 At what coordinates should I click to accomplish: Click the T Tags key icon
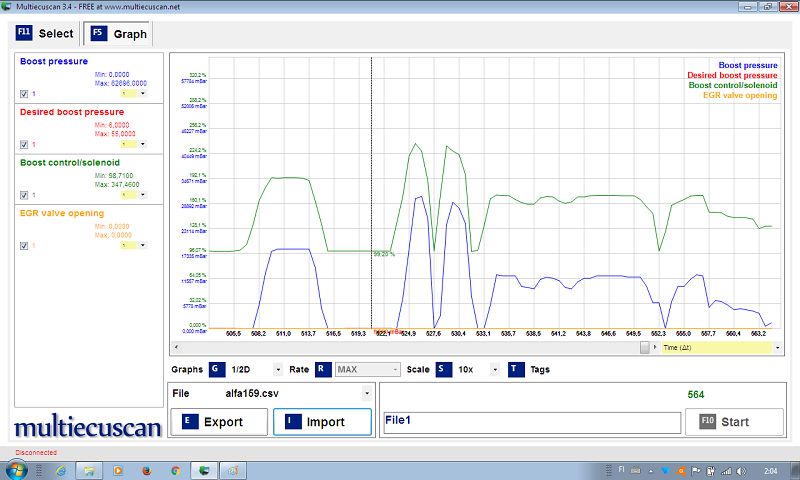(516, 369)
